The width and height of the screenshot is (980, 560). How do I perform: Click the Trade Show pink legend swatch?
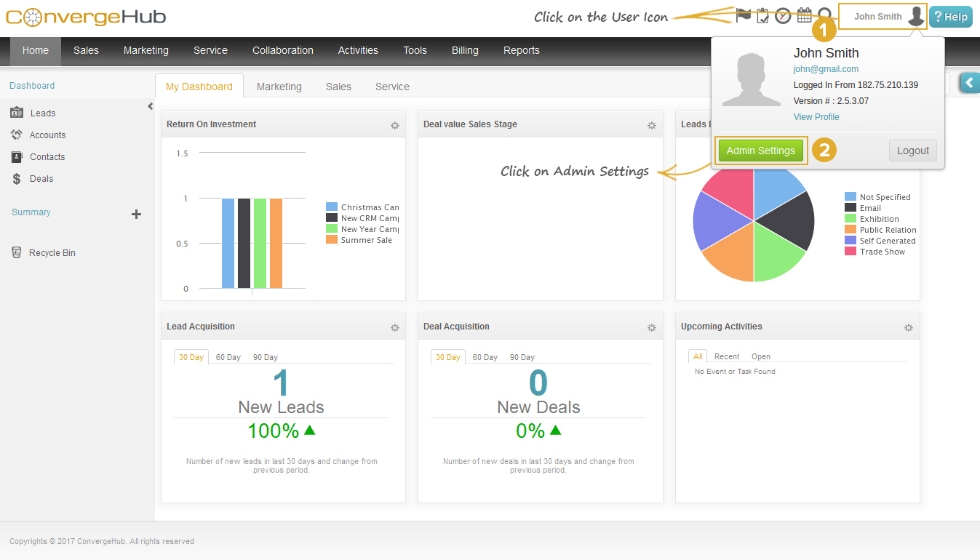point(850,252)
